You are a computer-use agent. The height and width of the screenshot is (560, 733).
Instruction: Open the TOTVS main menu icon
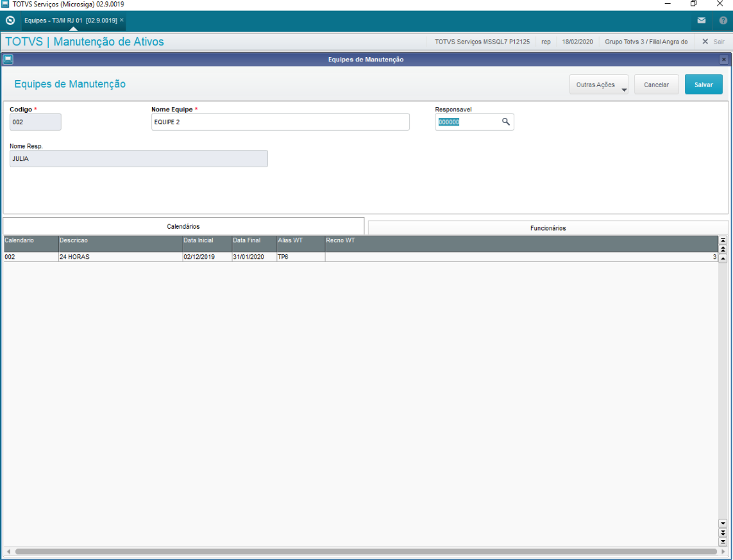[x=10, y=21]
